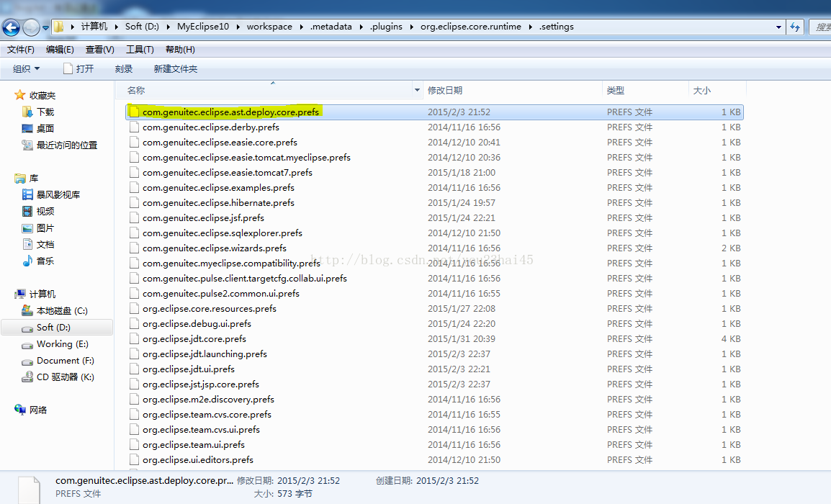Expand subfolders arrow after workspace breadcrumb
The width and height of the screenshot is (831, 504).
coord(301,27)
